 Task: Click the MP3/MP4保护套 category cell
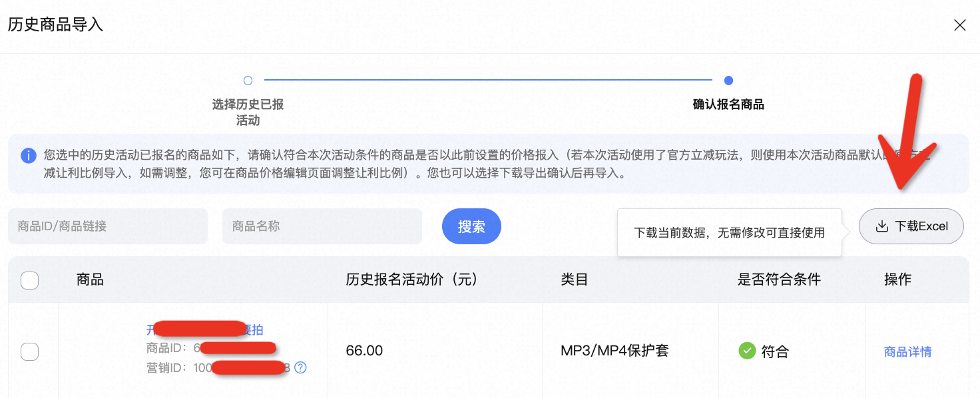tap(614, 351)
